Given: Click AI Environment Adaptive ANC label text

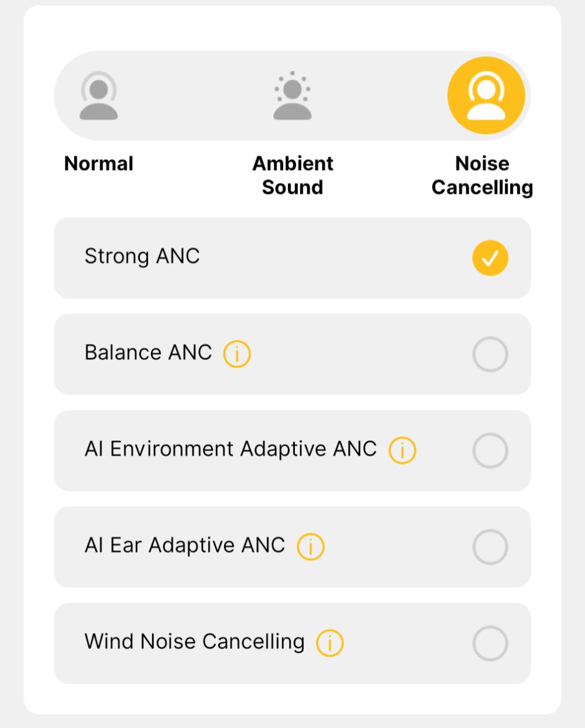Looking at the screenshot, I should tap(230, 449).
